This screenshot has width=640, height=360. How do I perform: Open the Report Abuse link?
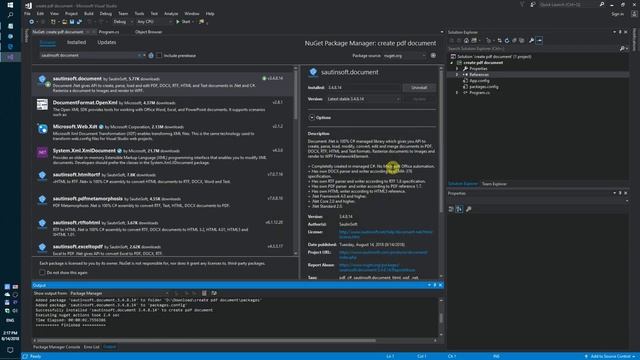(x=377, y=267)
